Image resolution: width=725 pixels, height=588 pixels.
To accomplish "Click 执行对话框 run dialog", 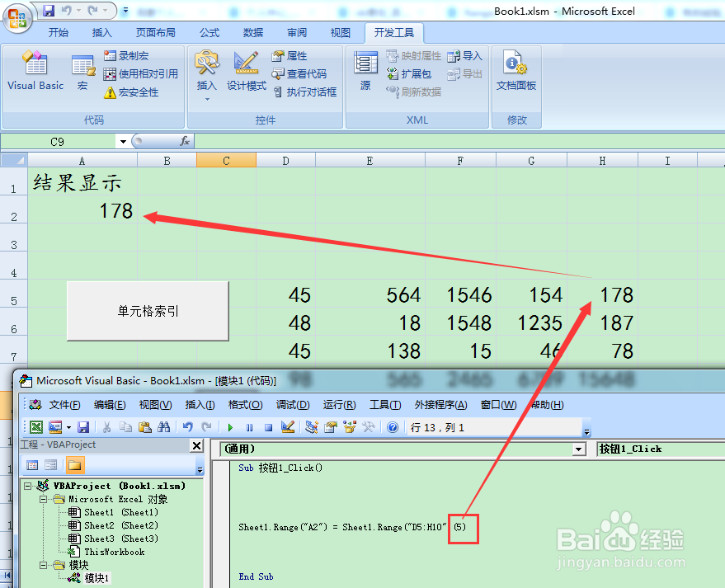I will click(304, 92).
